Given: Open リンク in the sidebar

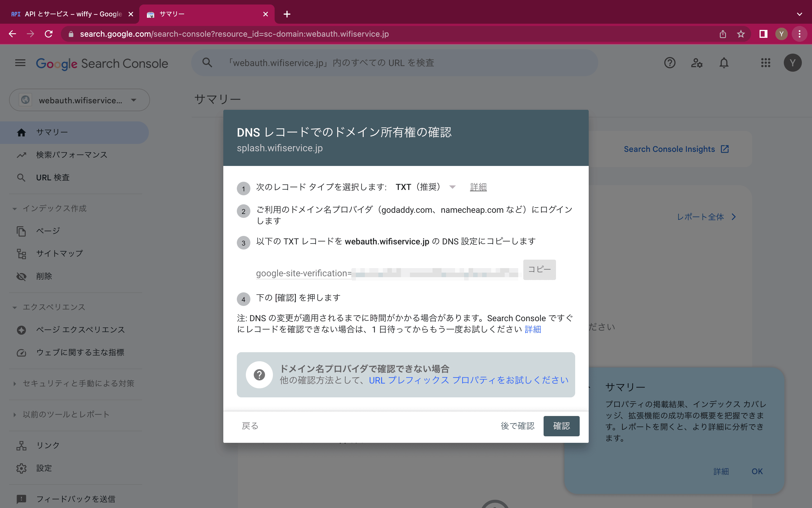Looking at the screenshot, I should (x=74, y=446).
